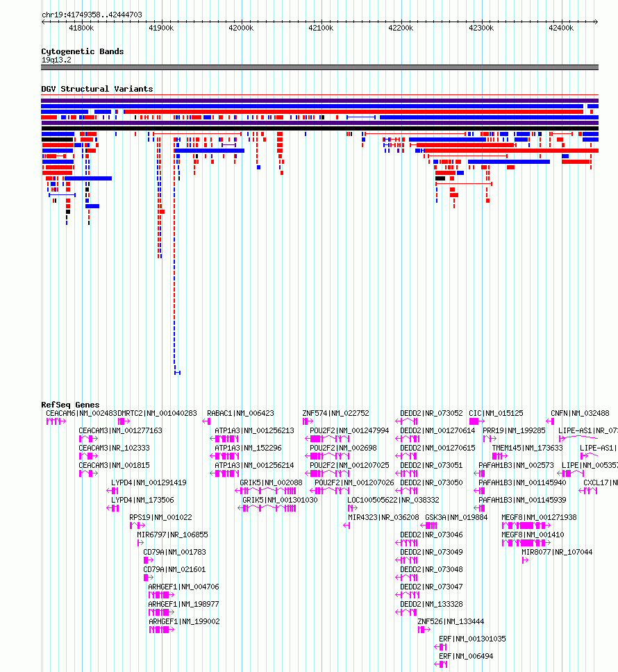The height and width of the screenshot is (672, 618).
Task: Click the DGV Structural Variants track title
Action: (x=97, y=89)
